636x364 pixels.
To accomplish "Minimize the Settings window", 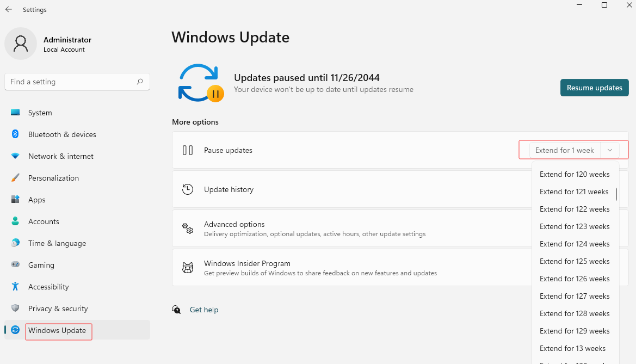I will coord(579,5).
